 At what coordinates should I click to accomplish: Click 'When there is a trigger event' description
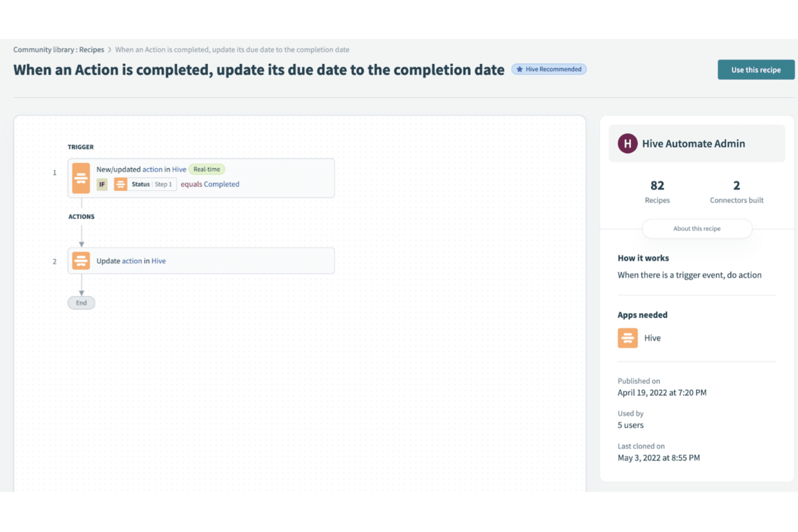tap(690, 275)
